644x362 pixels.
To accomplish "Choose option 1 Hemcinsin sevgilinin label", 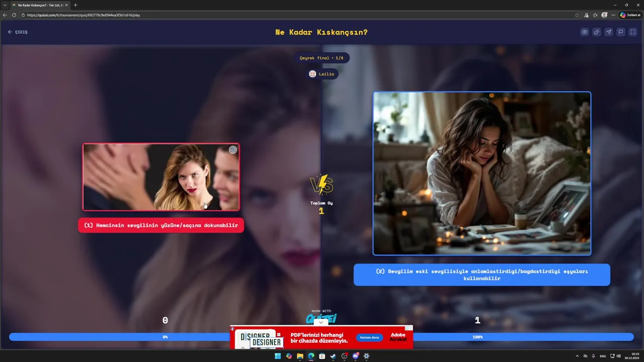I will [161, 225].
